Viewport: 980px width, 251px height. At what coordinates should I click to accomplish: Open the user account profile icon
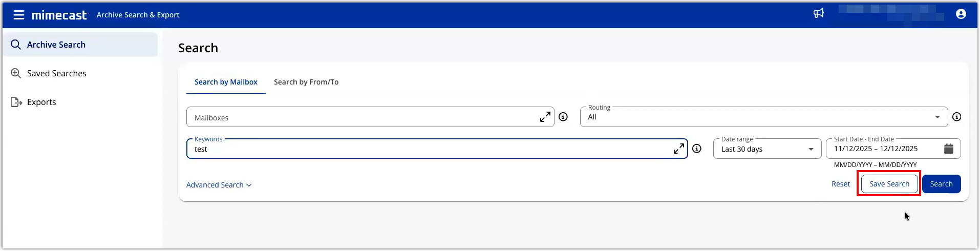961,14
